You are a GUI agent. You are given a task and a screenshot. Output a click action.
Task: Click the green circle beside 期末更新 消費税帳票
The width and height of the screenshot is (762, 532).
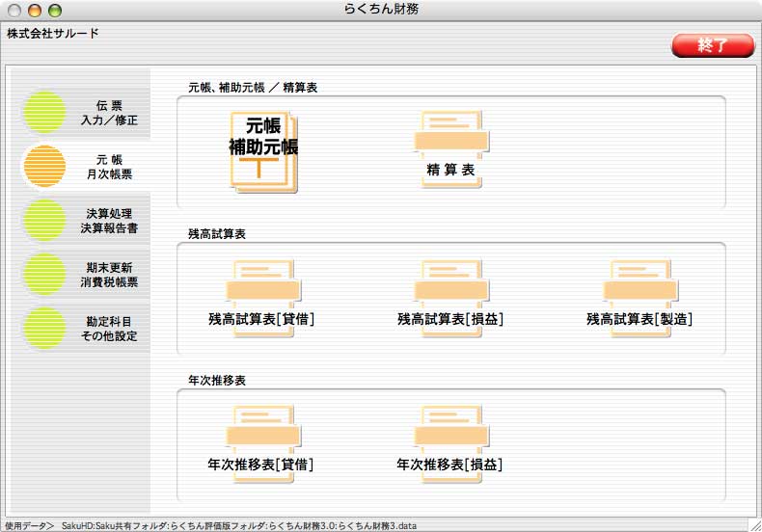pos(44,274)
